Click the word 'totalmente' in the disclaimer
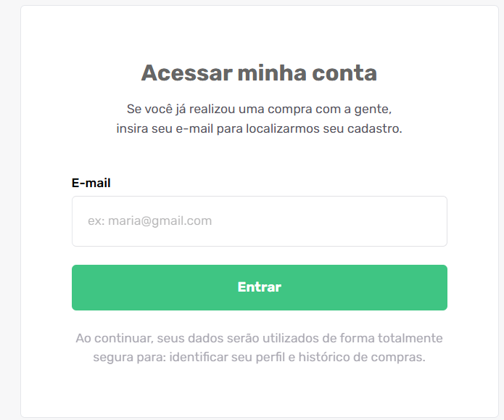The image size is (504, 420). tap(410, 338)
